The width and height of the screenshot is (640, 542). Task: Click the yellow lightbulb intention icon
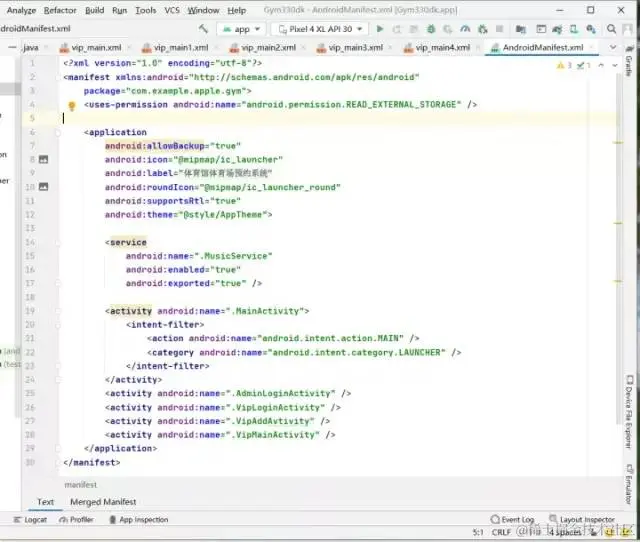72,106
